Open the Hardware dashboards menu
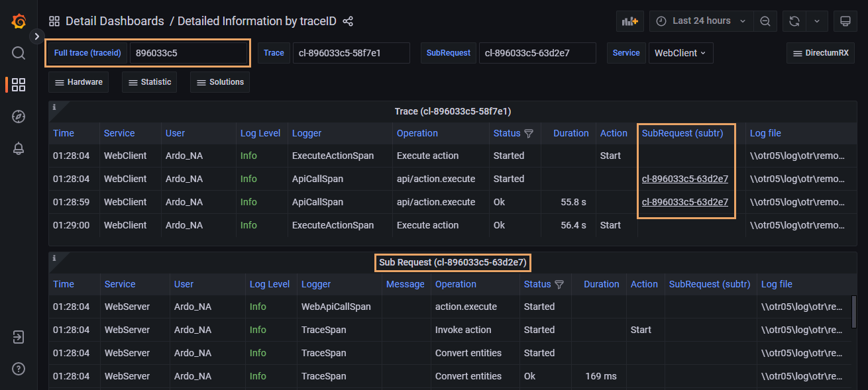 [x=78, y=82]
